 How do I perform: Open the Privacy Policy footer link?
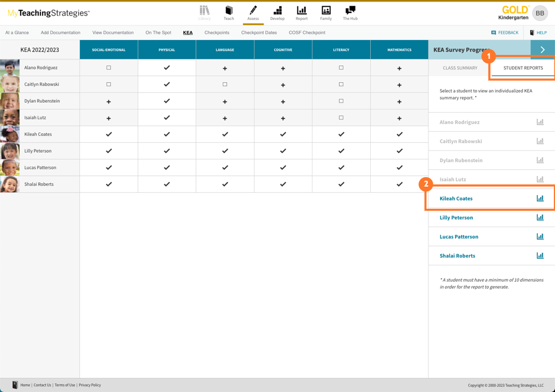click(90, 385)
